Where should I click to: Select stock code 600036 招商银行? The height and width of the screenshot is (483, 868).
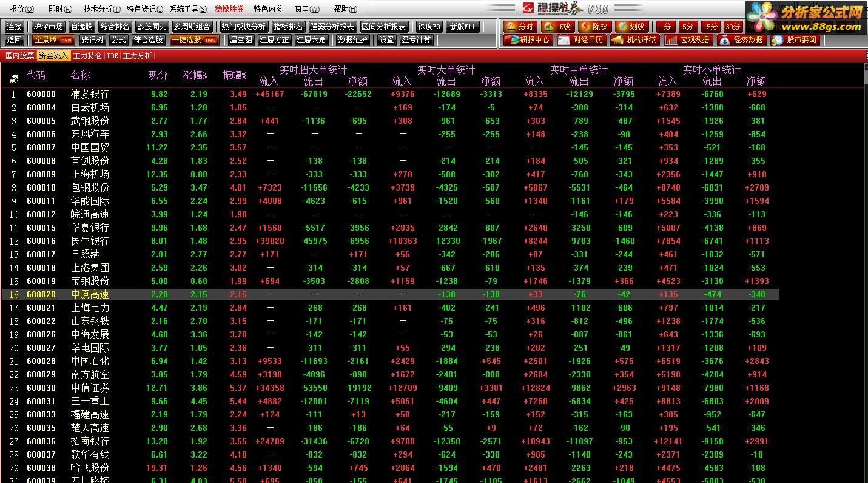(x=391, y=441)
